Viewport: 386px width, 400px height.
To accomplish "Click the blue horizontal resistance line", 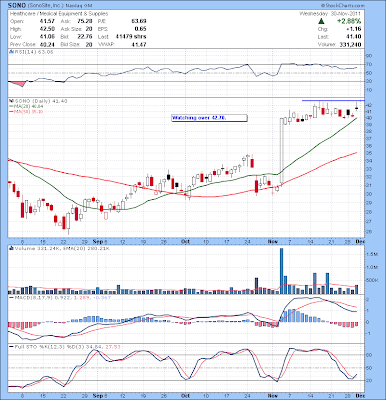I will 333,100.
